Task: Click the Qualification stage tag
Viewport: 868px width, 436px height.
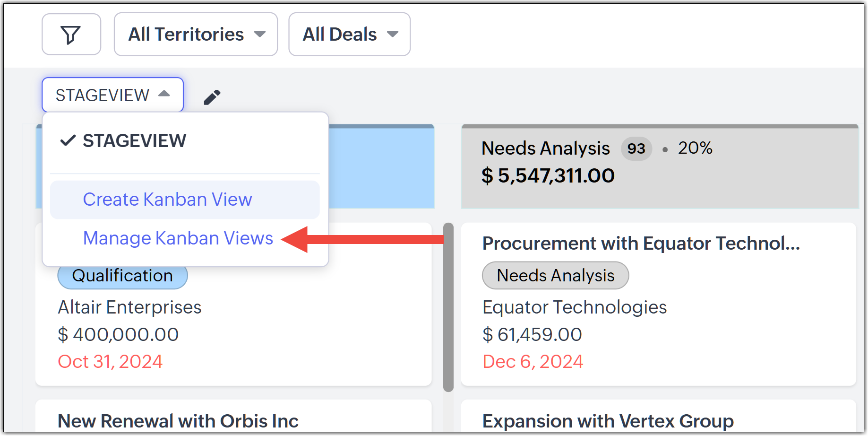Action: pos(122,276)
